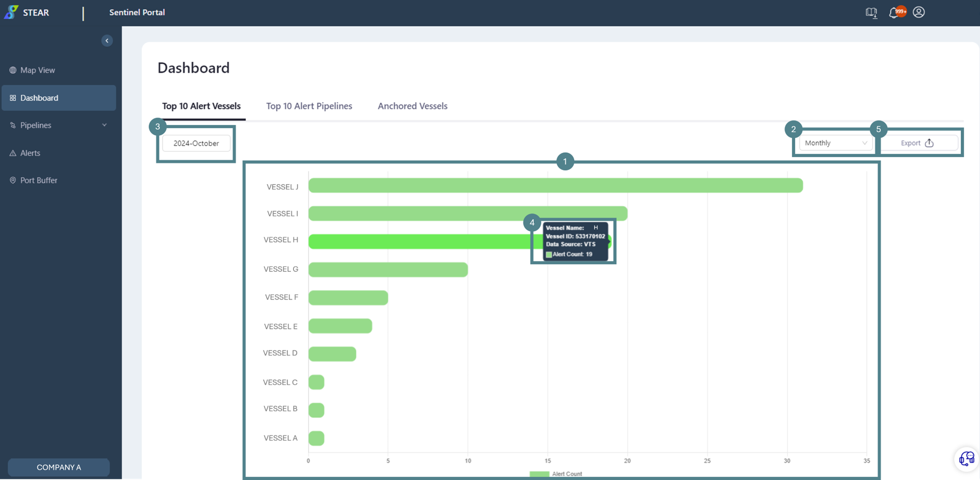Open the chat support assistant icon
Image resolution: width=980 pixels, height=480 pixels.
click(966, 458)
